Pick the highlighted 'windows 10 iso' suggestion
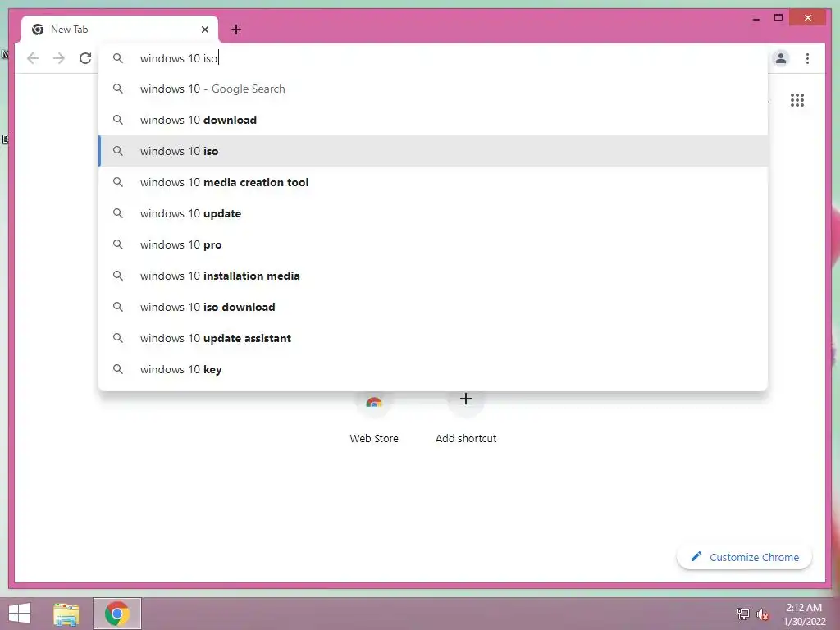Viewport: 840px width, 630px height. click(x=433, y=151)
